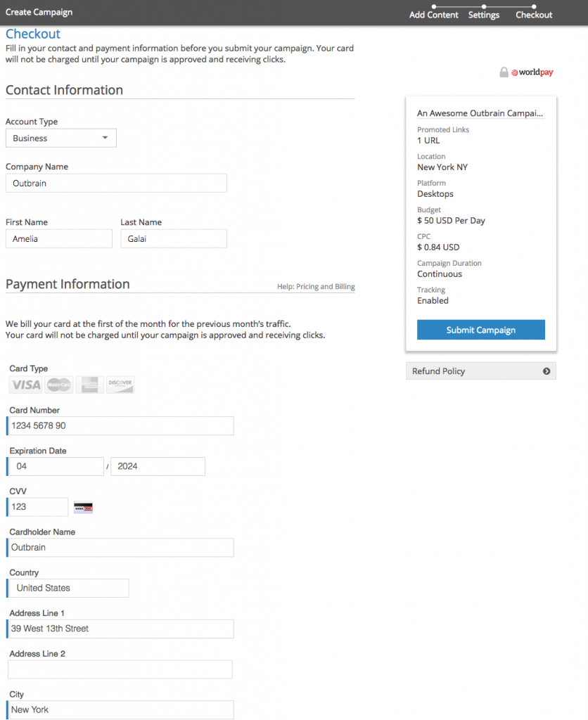Open the Help: Pricing and Billing link

316,287
